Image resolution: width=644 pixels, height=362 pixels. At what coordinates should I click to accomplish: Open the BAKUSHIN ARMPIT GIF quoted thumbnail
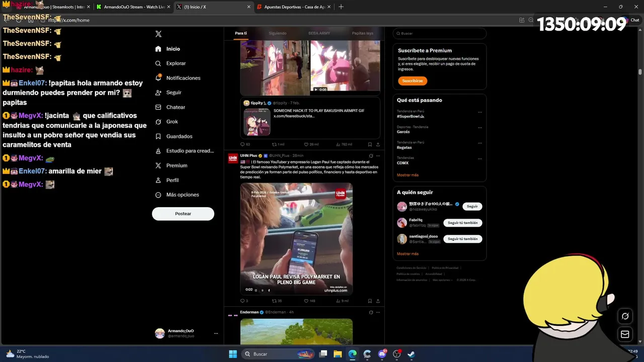257,122
